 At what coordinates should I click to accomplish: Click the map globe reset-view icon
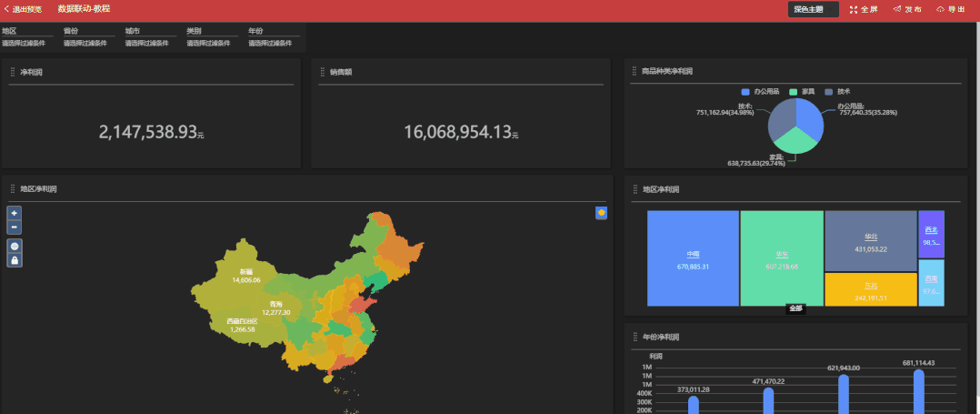[15, 247]
